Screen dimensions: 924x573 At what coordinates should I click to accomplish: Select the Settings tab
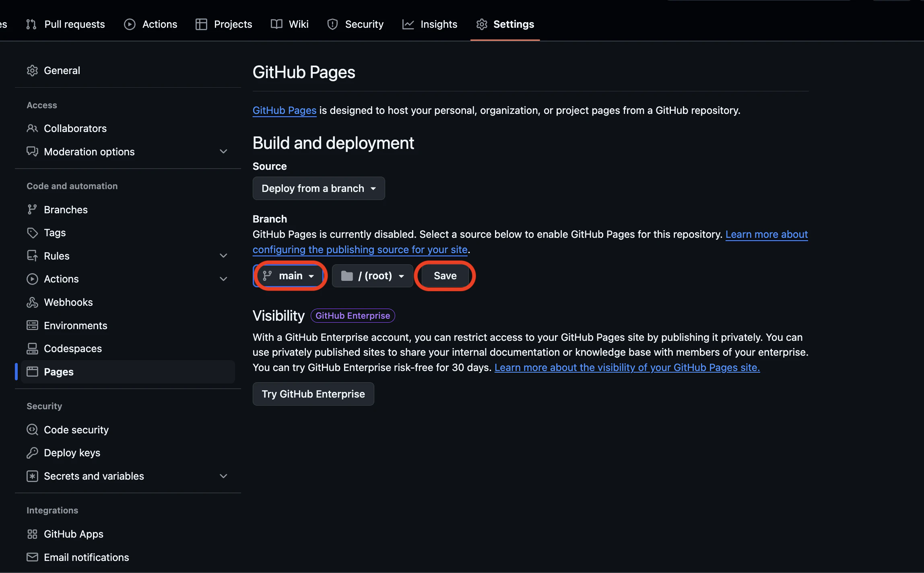pos(505,24)
